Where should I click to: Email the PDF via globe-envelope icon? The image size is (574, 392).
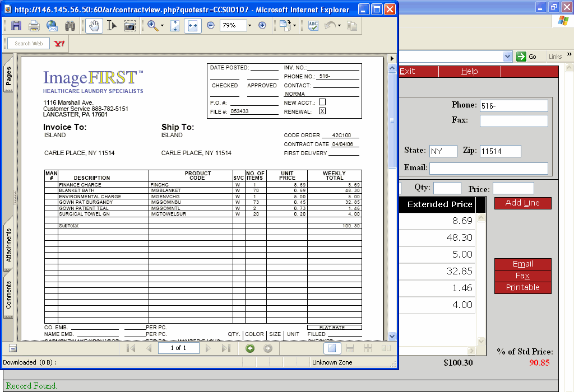point(52,26)
